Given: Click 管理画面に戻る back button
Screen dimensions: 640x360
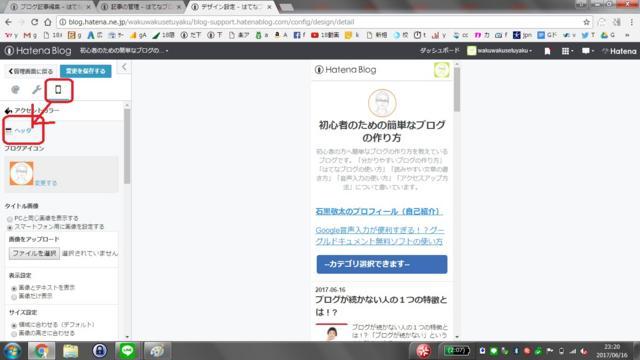Looking at the screenshot, I should (x=31, y=71).
